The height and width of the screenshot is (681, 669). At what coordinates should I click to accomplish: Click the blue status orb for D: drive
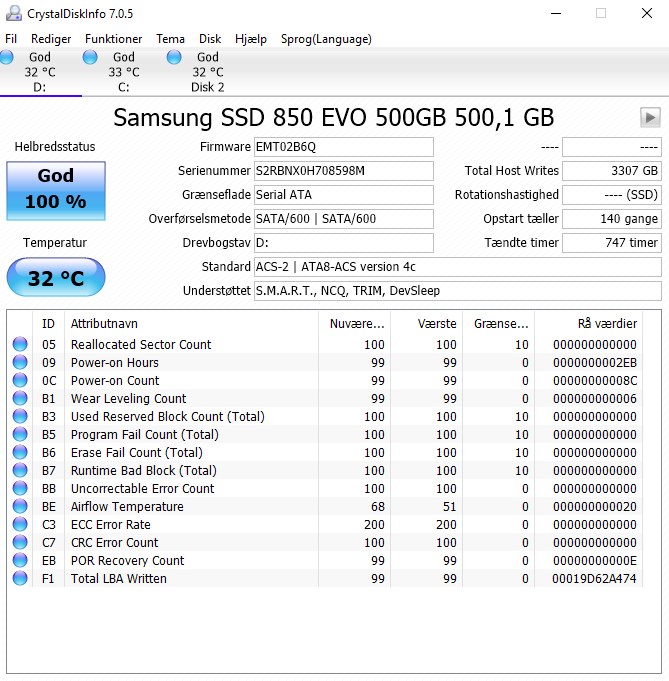(7, 57)
